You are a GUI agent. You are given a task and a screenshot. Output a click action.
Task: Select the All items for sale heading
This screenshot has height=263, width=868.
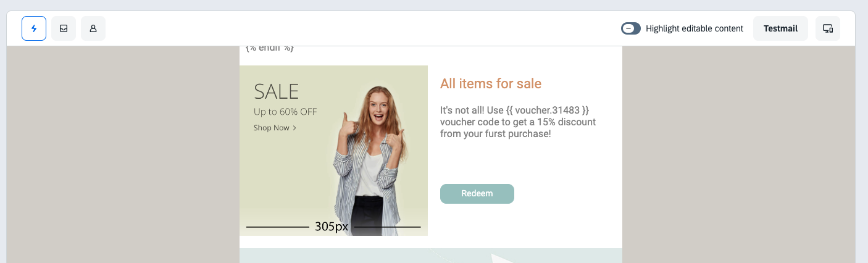[490, 83]
